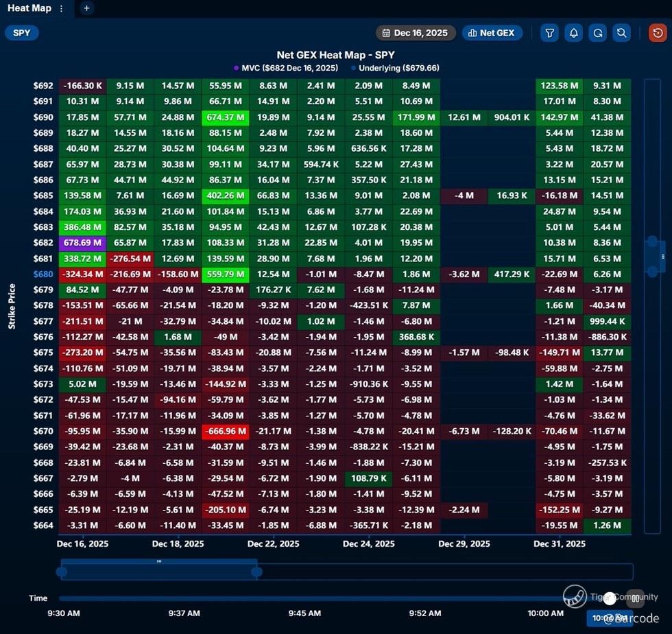Click the Dec 29, 2025 axis label
672x634 pixels.
coord(464,544)
